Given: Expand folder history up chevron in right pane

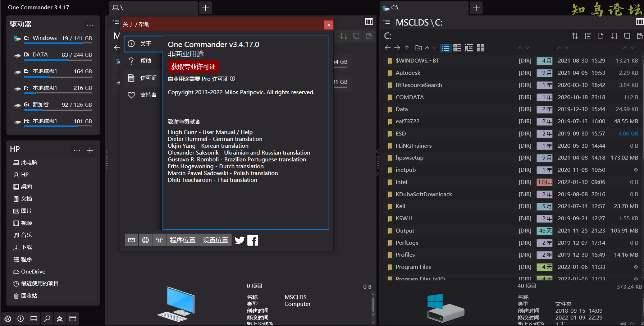Looking at the screenshot, I should click(427, 48).
